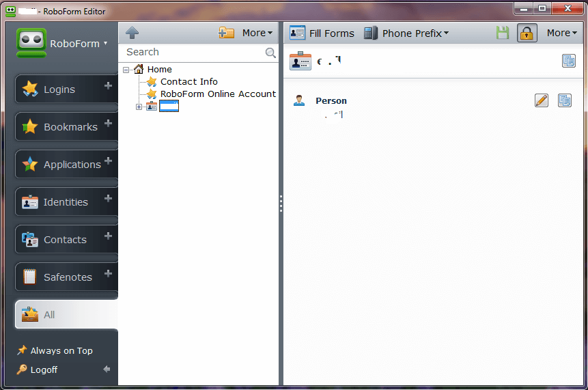Switch to the Identities tab
588x390 pixels.
coord(66,202)
